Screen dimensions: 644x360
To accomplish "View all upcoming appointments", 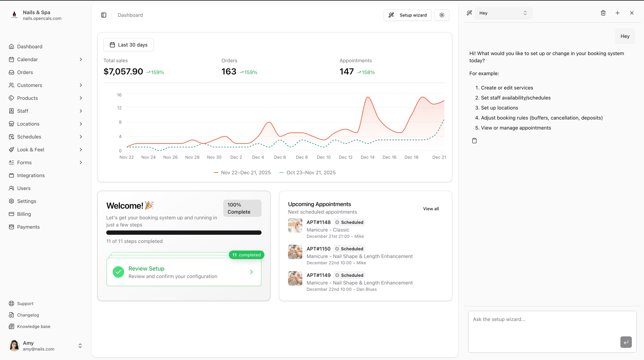I will [431, 209].
